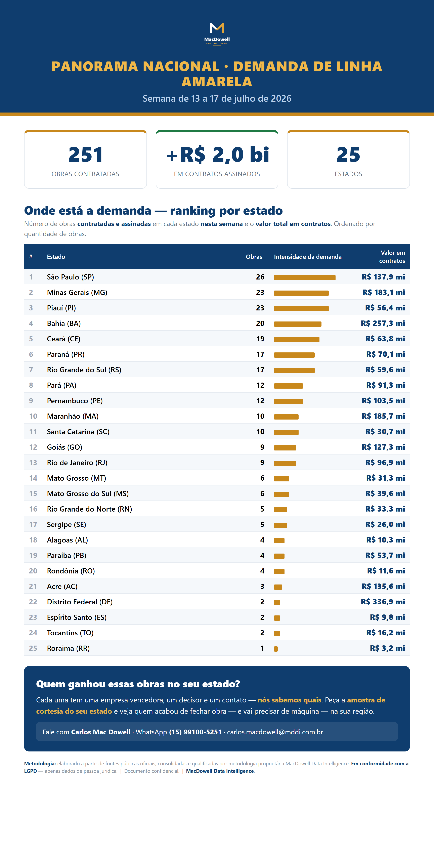The height and width of the screenshot is (868, 434).
Task: Choose the "Bahia (BA)" state name
Action: click(x=64, y=323)
